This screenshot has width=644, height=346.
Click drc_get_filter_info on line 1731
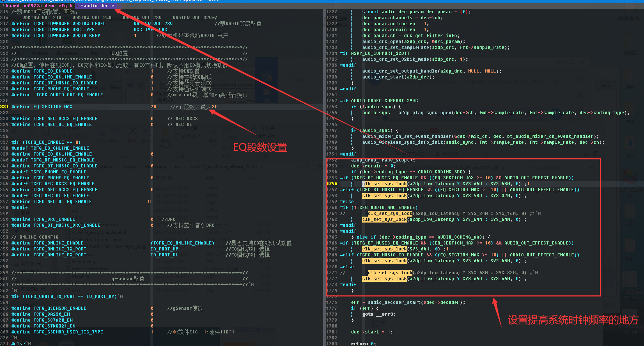coord(430,36)
